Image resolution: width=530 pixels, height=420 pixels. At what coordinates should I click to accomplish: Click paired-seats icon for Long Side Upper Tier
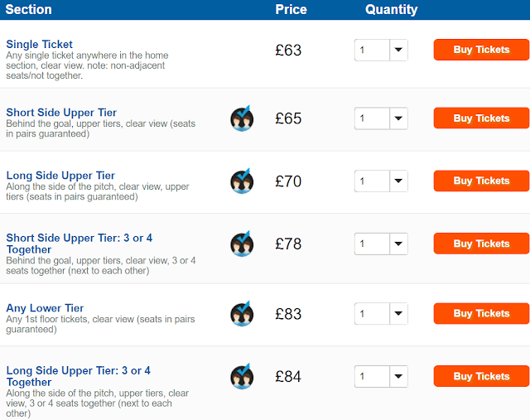242,181
